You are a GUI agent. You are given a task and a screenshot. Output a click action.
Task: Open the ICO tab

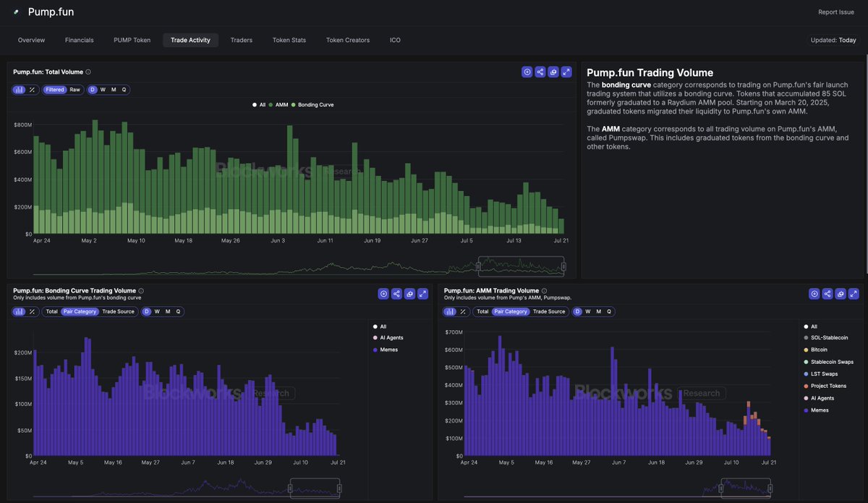tap(395, 40)
